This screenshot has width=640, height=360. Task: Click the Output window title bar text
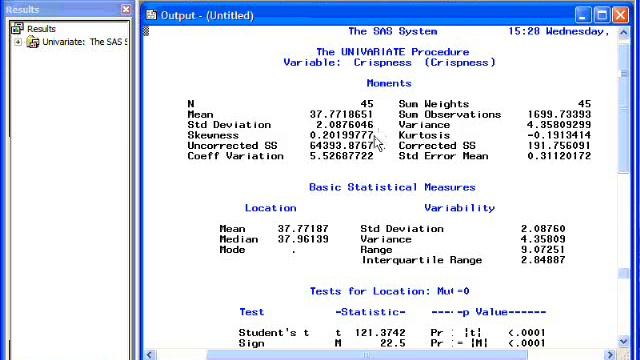(x=207, y=16)
